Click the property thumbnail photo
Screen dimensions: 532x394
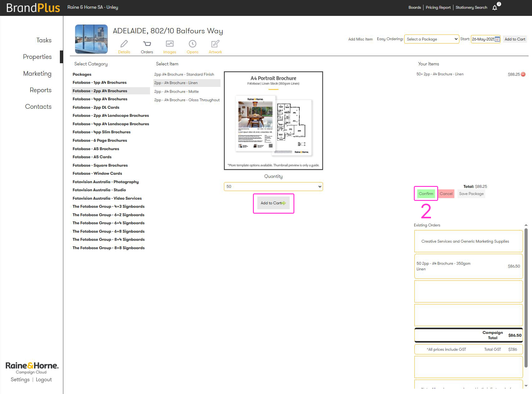pos(91,39)
